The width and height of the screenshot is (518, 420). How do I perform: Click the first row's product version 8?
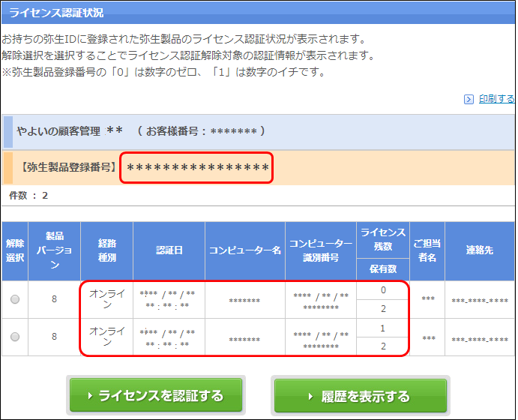click(x=55, y=299)
